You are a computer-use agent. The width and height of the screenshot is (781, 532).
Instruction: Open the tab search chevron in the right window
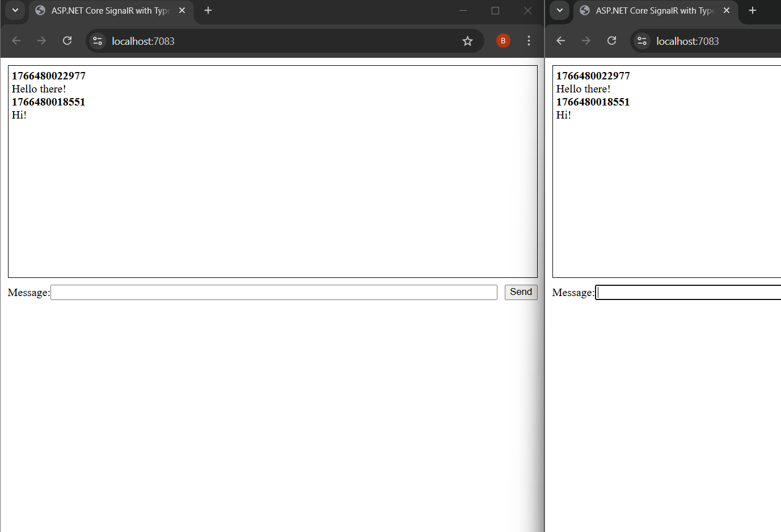[559, 11]
